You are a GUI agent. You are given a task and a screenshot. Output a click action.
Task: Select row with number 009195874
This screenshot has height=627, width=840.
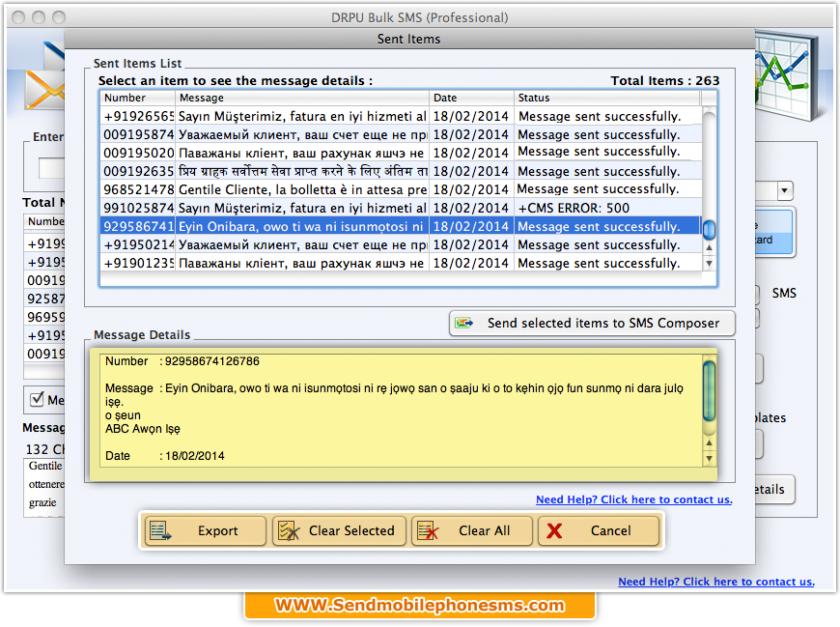coord(401,134)
